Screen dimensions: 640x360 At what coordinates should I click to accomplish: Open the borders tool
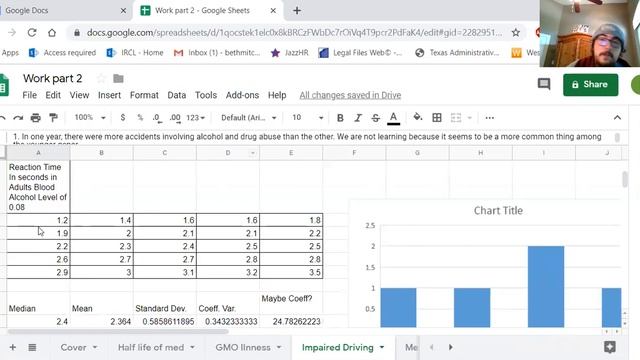(437, 118)
